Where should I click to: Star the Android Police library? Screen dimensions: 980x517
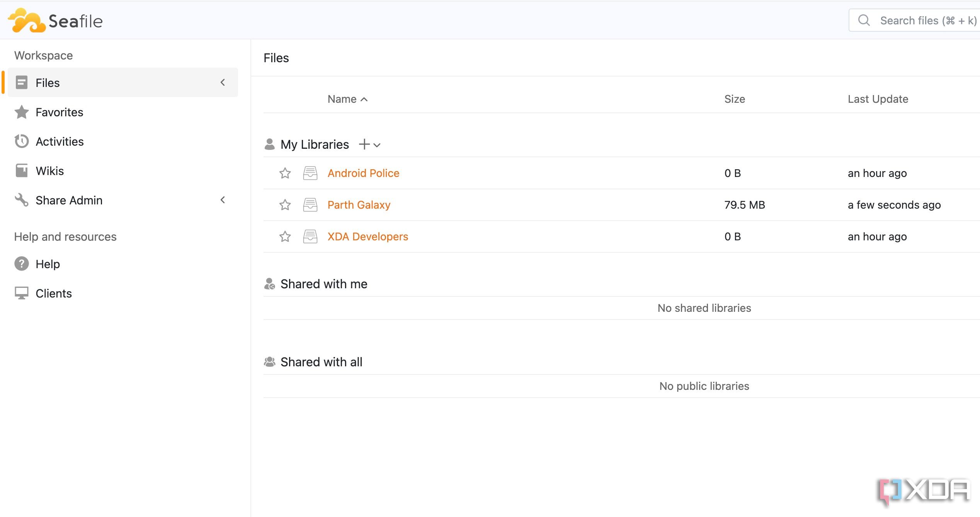(x=285, y=173)
